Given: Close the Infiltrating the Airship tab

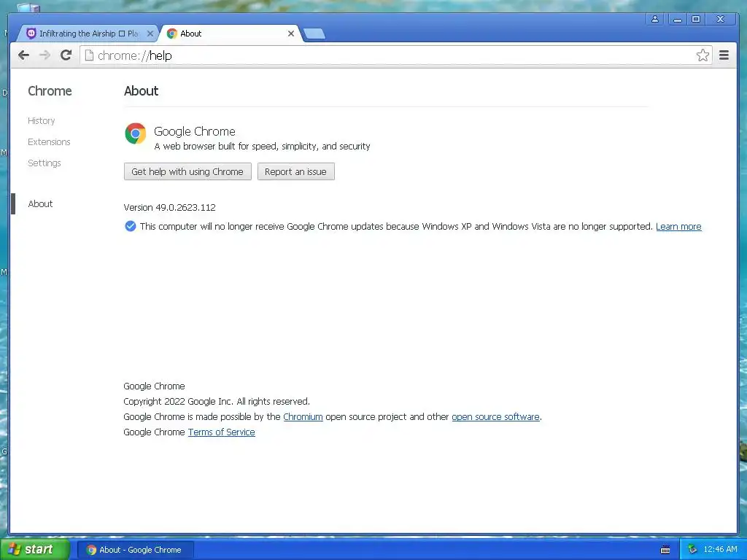Looking at the screenshot, I should [x=150, y=34].
